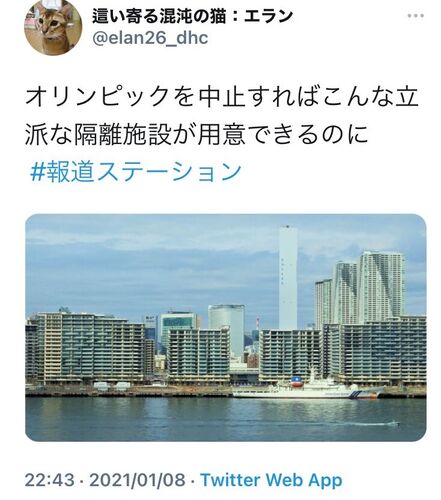Click the sky area of the attached image
This screenshot has width=441, height=500.
click(150, 260)
